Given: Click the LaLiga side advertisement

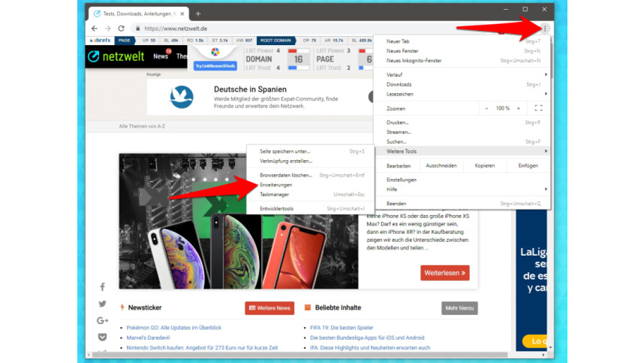Looking at the screenshot, I should click(531, 280).
